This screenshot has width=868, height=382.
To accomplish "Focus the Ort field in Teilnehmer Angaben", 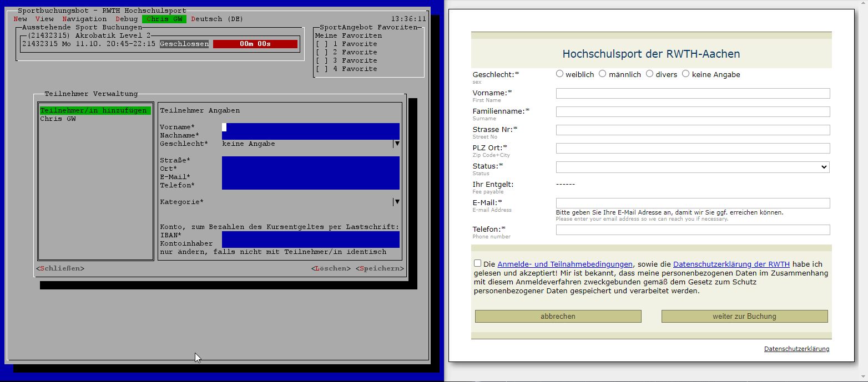I will click(311, 169).
